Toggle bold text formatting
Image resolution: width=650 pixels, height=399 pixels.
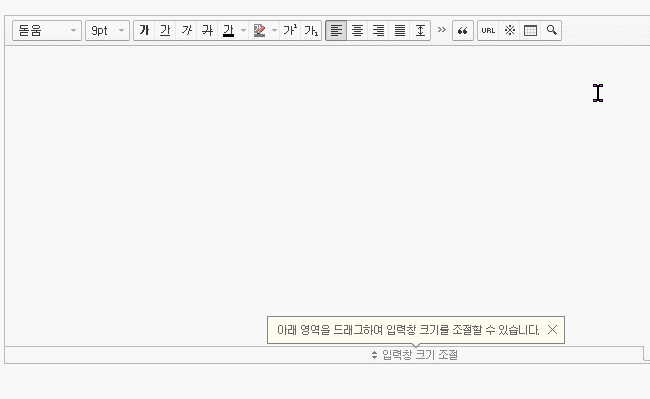[x=144, y=31]
